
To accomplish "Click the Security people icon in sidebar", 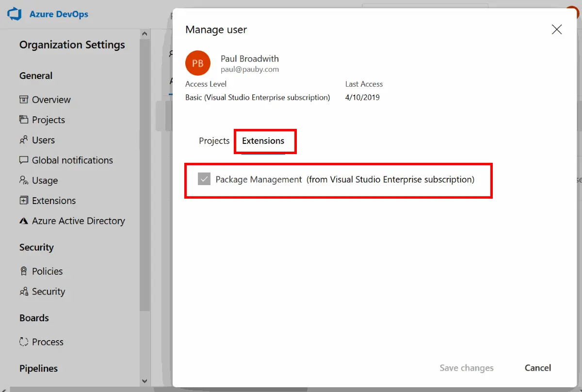I will [23, 292].
